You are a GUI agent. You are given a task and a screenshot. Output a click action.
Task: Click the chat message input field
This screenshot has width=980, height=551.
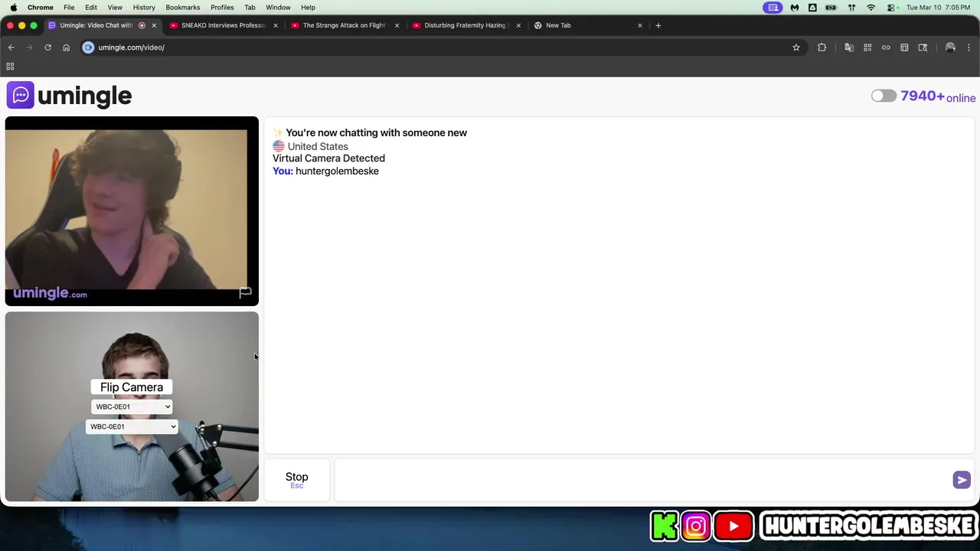(x=643, y=480)
